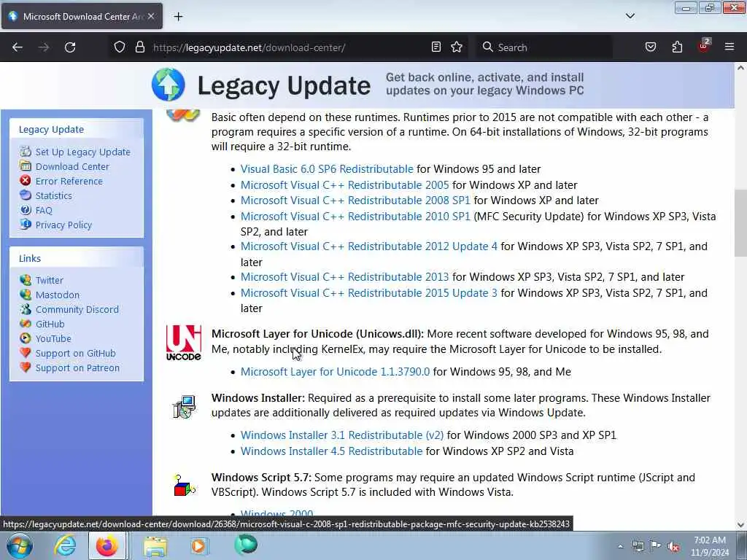Viewport: 747px width, 560px height.
Task: Click the Privacy Policy info icon
Action: coord(26,225)
